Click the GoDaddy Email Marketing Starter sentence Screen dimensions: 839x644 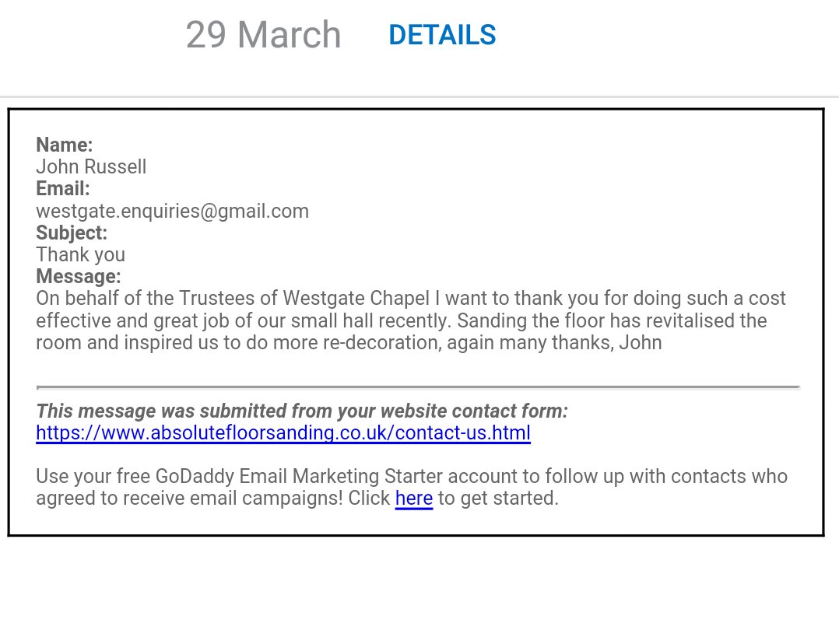coord(412,476)
